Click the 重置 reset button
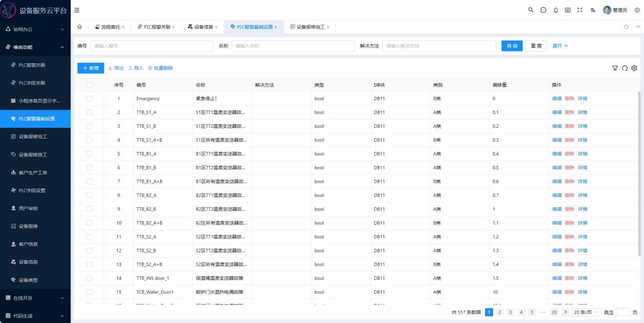This screenshot has width=644, height=323. (536, 46)
